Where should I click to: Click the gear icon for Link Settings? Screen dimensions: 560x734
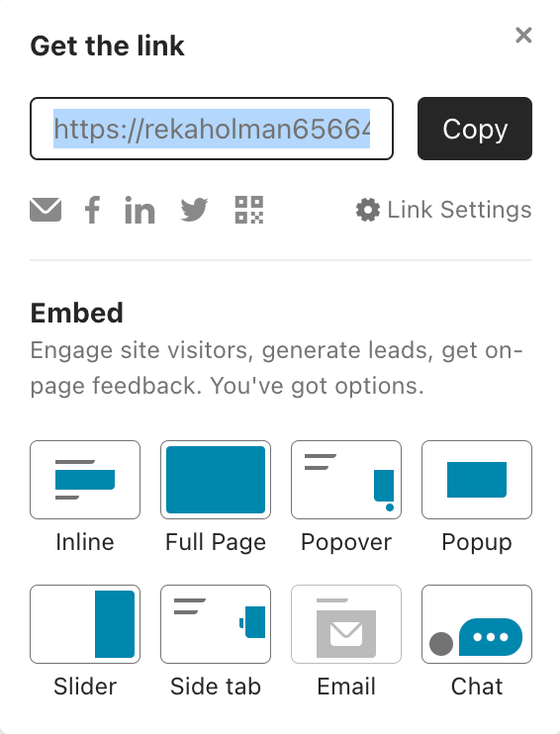click(x=368, y=210)
